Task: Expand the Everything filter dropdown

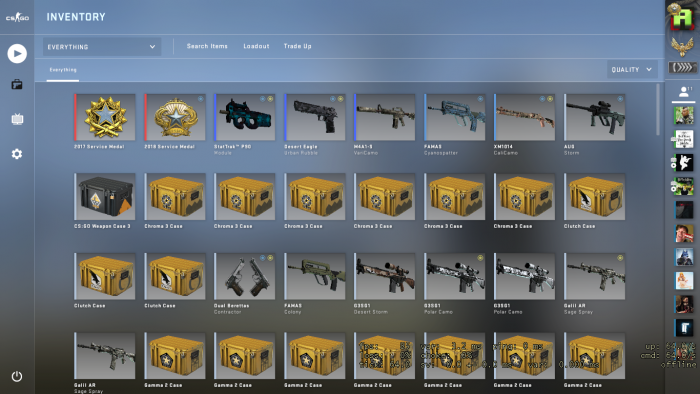Action: click(x=102, y=47)
